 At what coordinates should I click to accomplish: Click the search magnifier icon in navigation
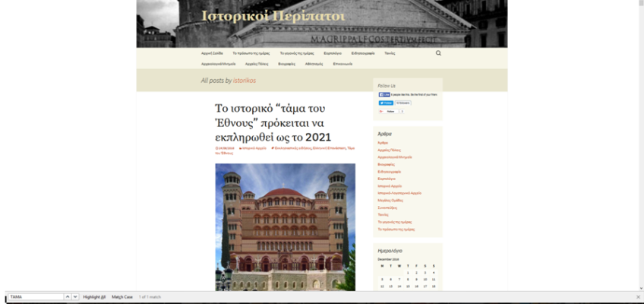coord(438,53)
